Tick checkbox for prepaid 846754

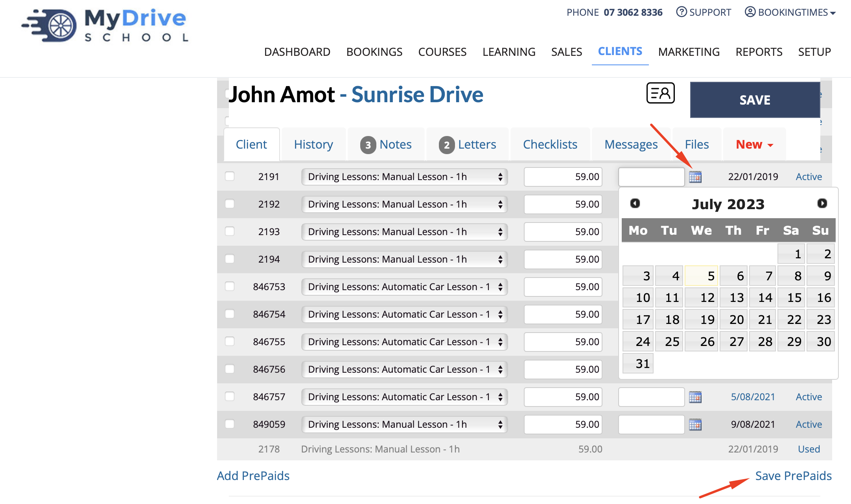[x=230, y=314]
